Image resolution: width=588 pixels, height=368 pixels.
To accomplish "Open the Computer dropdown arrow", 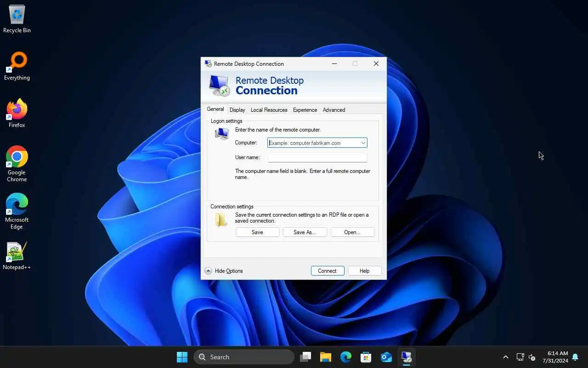I will (x=363, y=143).
